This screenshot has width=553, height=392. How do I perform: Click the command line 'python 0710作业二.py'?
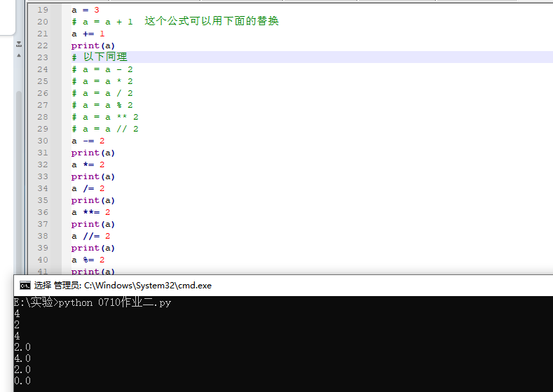[115, 302]
